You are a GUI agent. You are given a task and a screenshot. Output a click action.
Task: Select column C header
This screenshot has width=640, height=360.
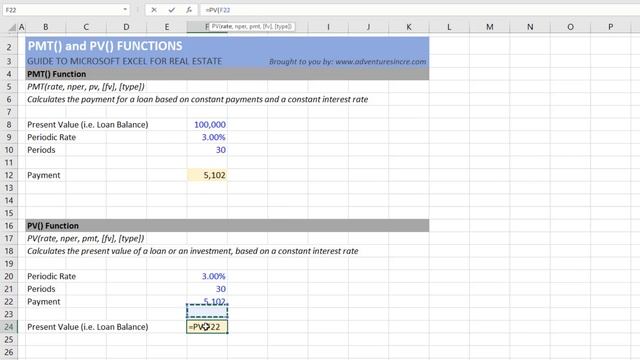coord(86,27)
